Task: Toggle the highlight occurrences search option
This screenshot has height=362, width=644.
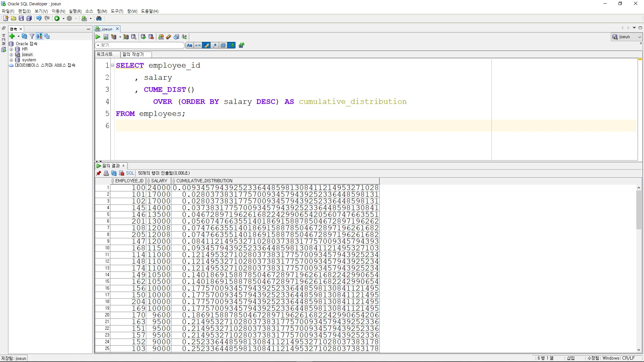Action: point(206,45)
